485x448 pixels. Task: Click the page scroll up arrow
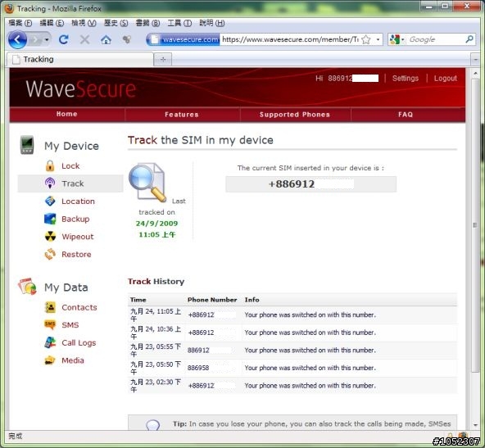point(475,74)
